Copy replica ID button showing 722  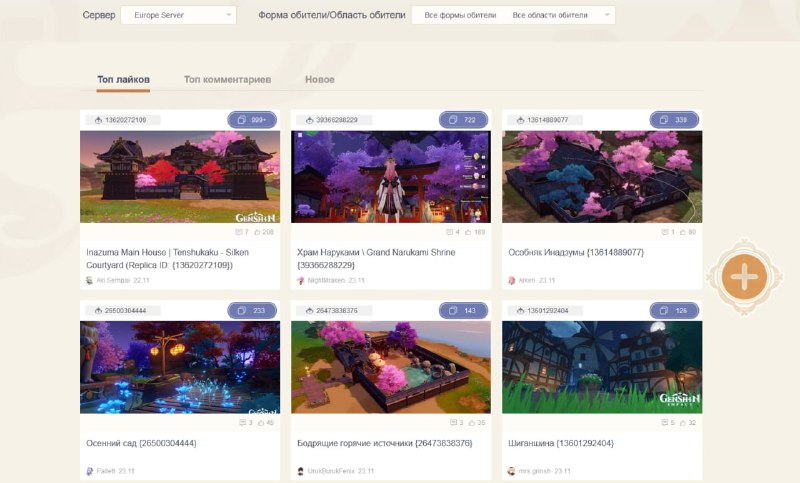coord(463,120)
